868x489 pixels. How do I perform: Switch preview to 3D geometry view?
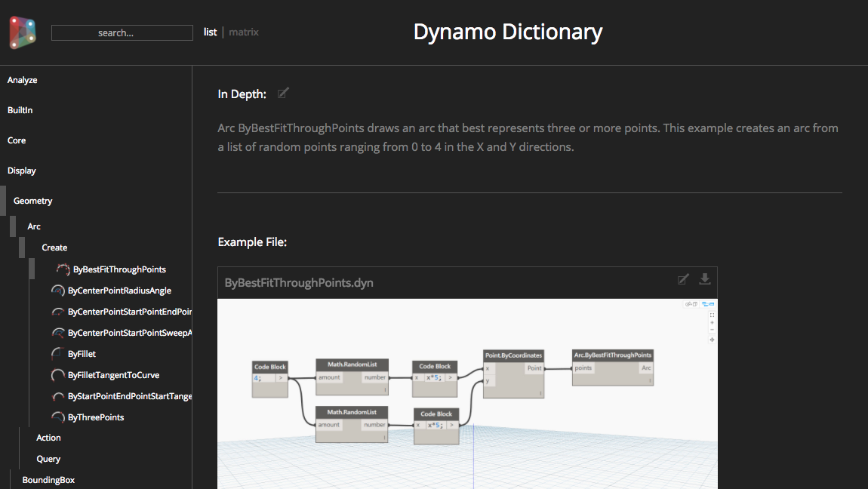pos(690,304)
